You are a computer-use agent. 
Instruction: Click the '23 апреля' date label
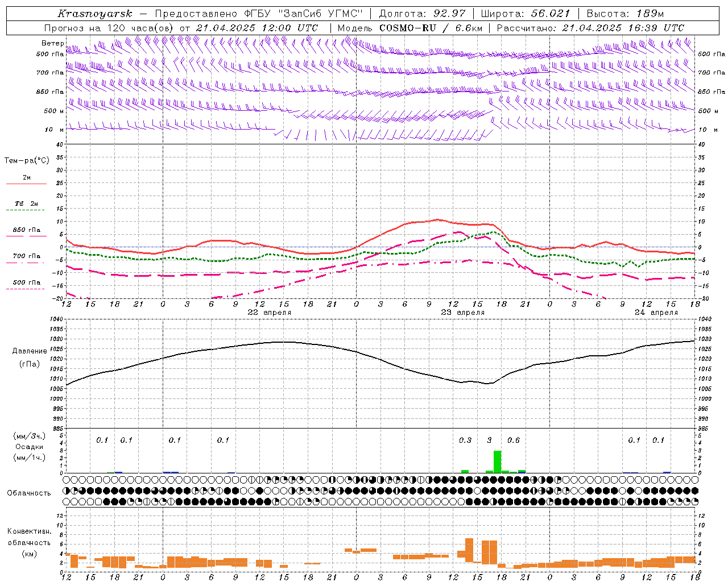(x=462, y=313)
